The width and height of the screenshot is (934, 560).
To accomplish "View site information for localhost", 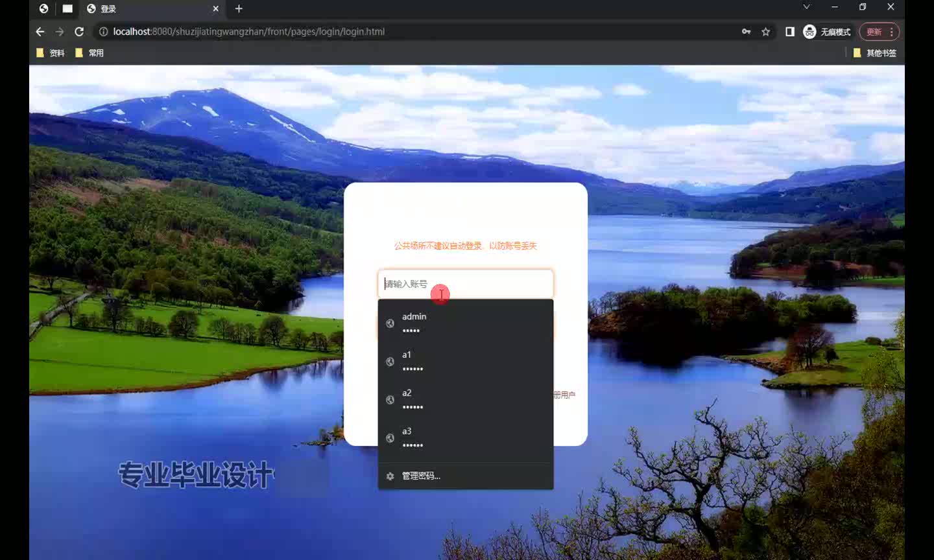I will [103, 32].
